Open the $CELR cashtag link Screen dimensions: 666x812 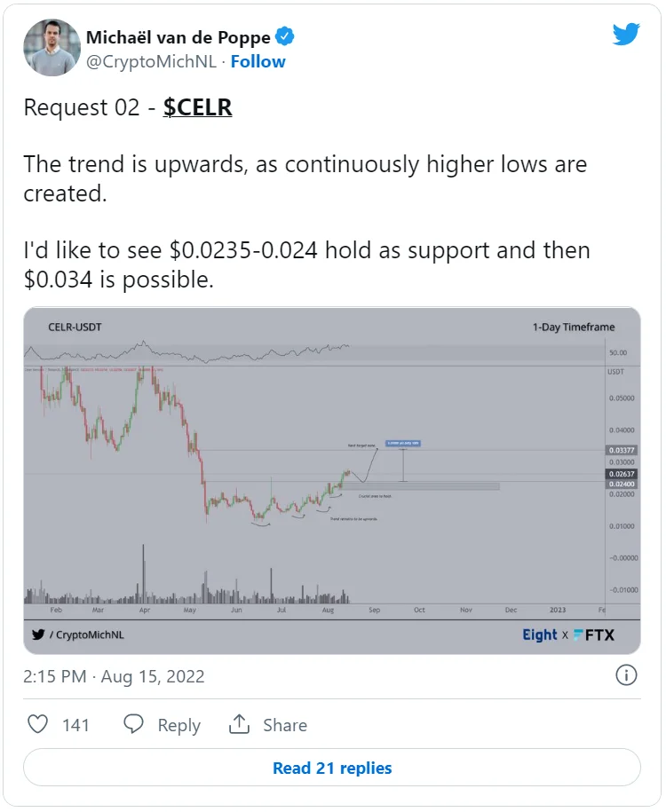(197, 107)
